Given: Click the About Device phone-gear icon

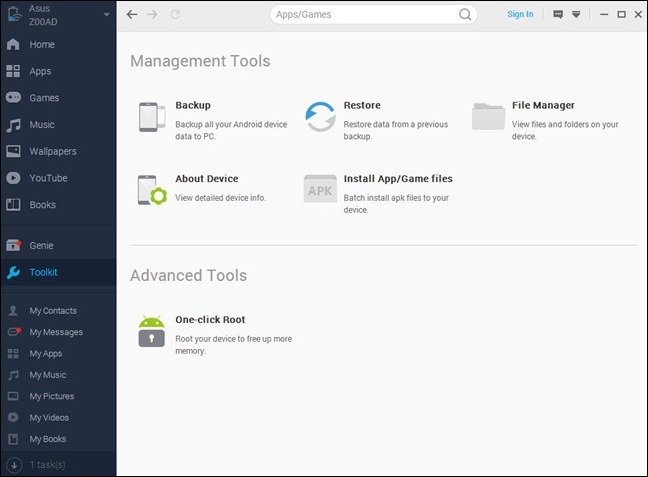Looking at the screenshot, I should 152,190.
